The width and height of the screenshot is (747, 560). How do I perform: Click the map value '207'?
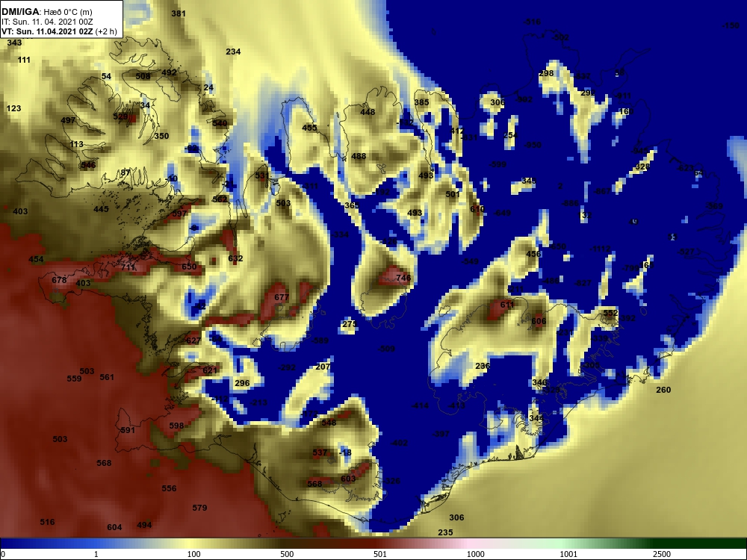click(323, 367)
